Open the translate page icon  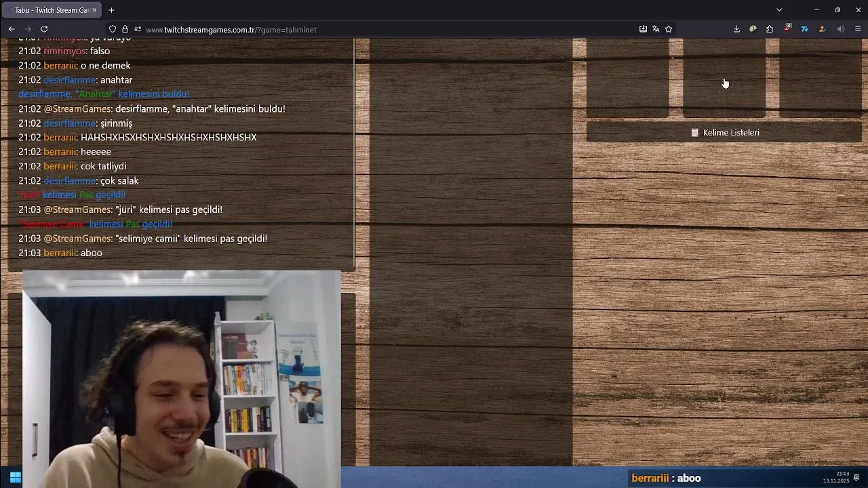point(656,29)
